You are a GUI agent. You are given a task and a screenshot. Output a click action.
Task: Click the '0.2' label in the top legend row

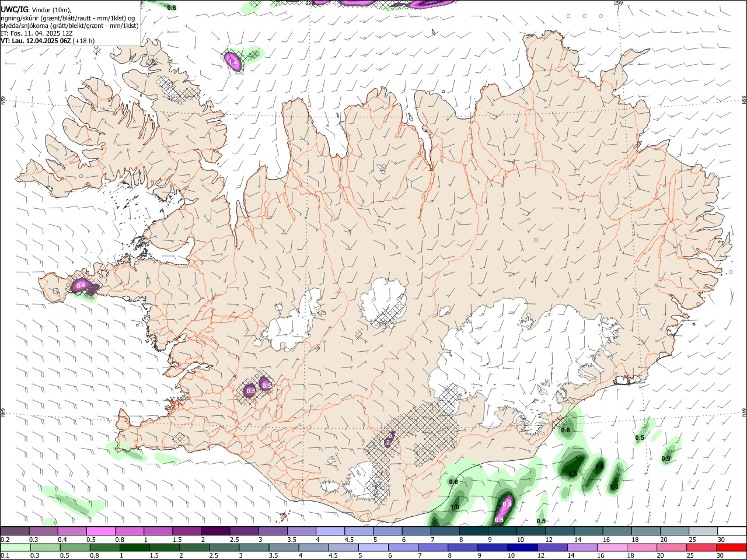[5, 540]
